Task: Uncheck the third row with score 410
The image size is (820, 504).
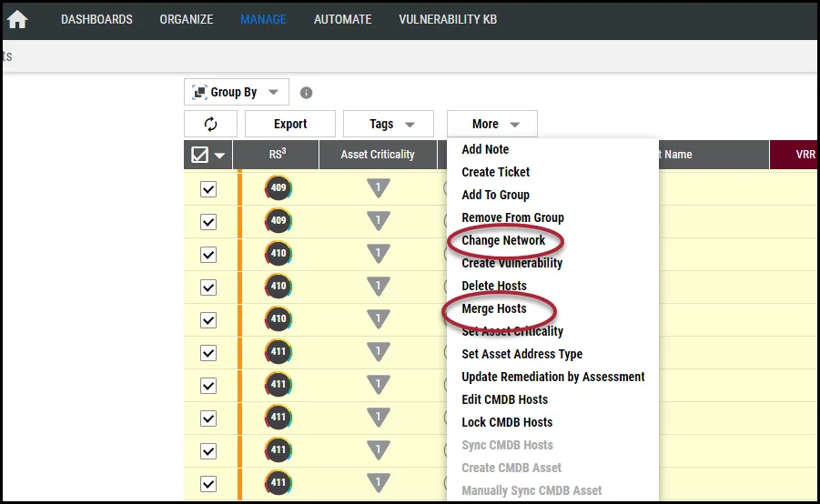Action: (208, 320)
